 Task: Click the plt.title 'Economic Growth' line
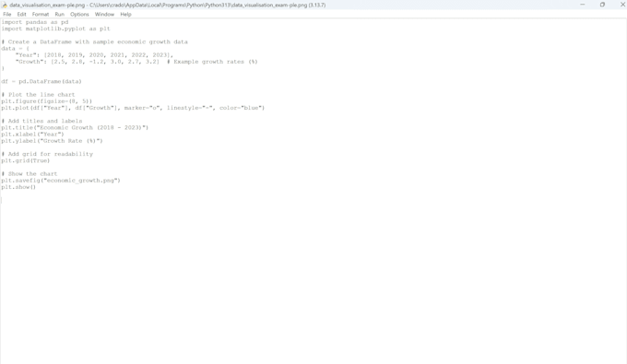tap(75, 128)
